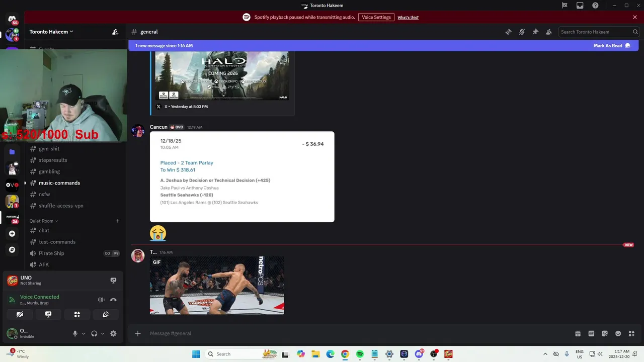Disconnect from voice with hang-up icon
644x362 pixels.
113,300
